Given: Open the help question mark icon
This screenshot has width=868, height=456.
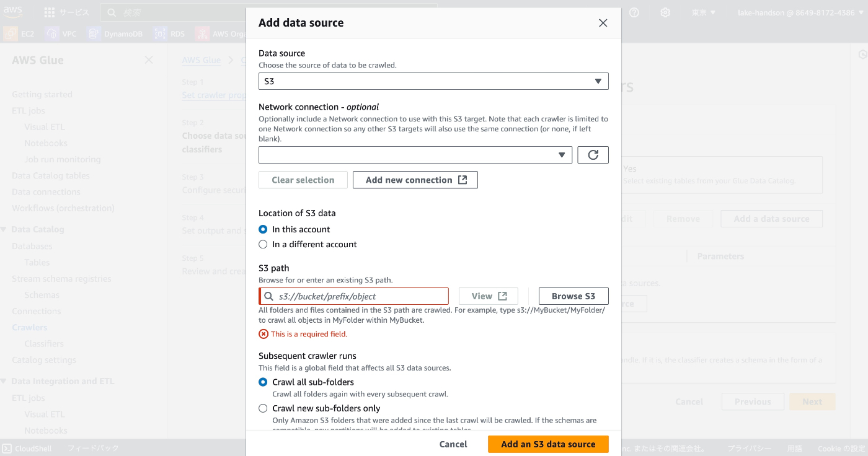Looking at the screenshot, I should tap(634, 12).
